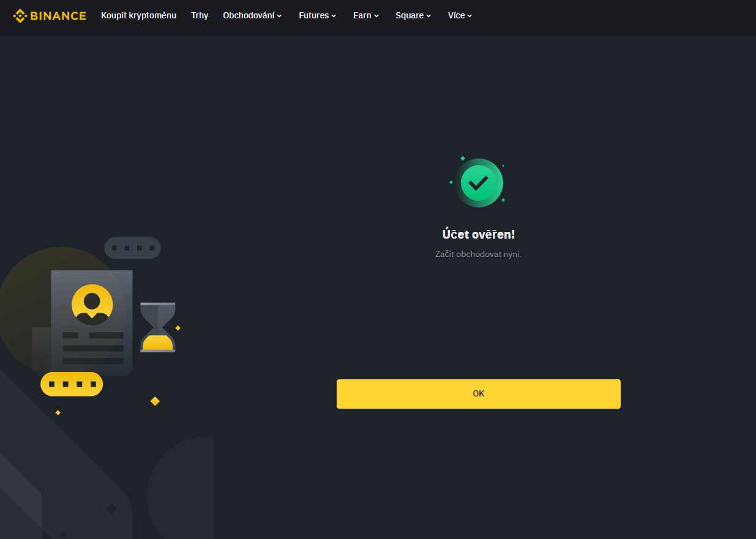The height and width of the screenshot is (539, 756).
Task: Click the green checkmark success icon
Action: click(479, 182)
